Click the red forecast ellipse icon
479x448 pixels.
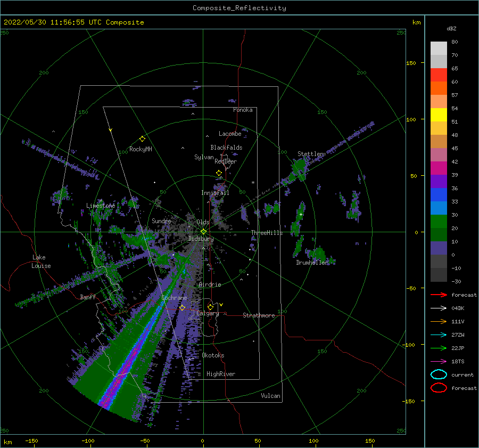pyautogui.click(x=439, y=388)
